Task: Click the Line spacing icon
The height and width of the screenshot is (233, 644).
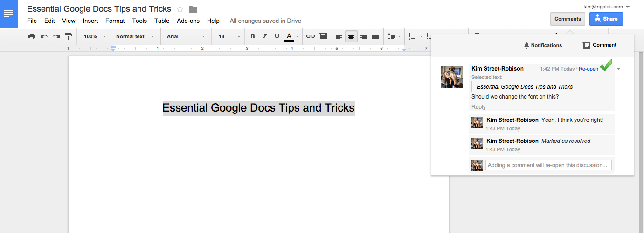Action: click(391, 36)
